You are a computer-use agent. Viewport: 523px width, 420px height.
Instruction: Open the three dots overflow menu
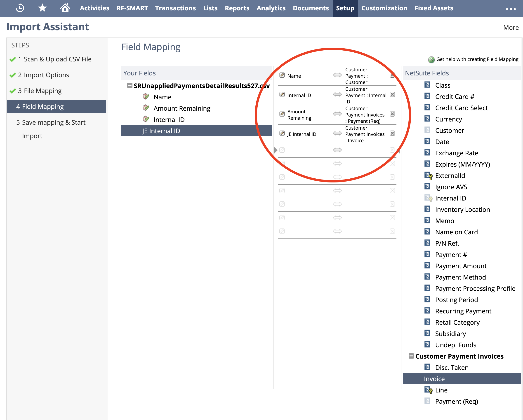(511, 9)
